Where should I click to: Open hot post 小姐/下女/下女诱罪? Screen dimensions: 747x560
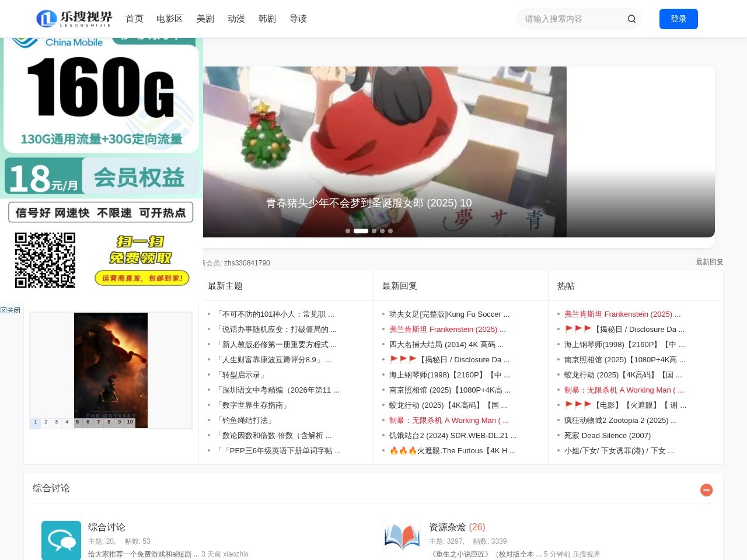tap(619, 450)
